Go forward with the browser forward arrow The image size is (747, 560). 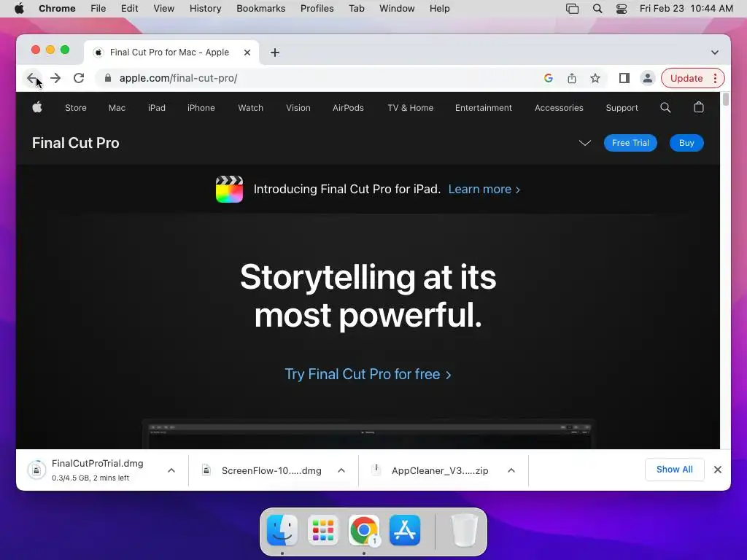pos(55,78)
